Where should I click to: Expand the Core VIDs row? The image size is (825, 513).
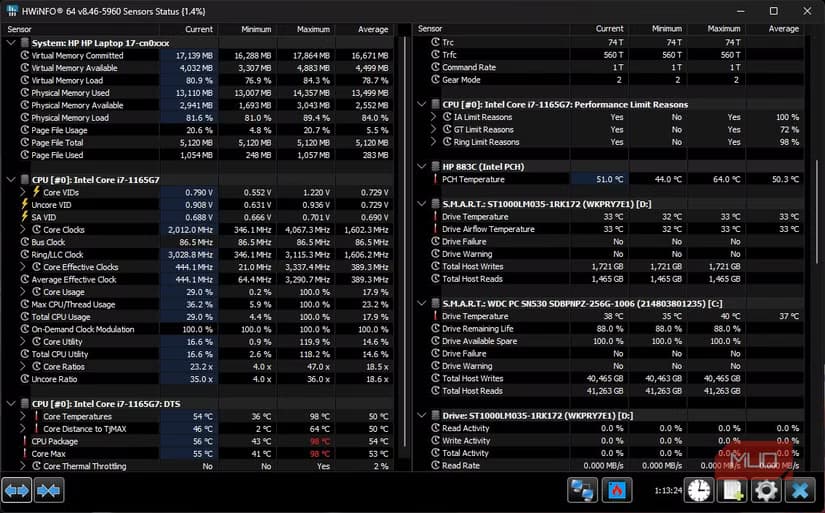point(23,192)
